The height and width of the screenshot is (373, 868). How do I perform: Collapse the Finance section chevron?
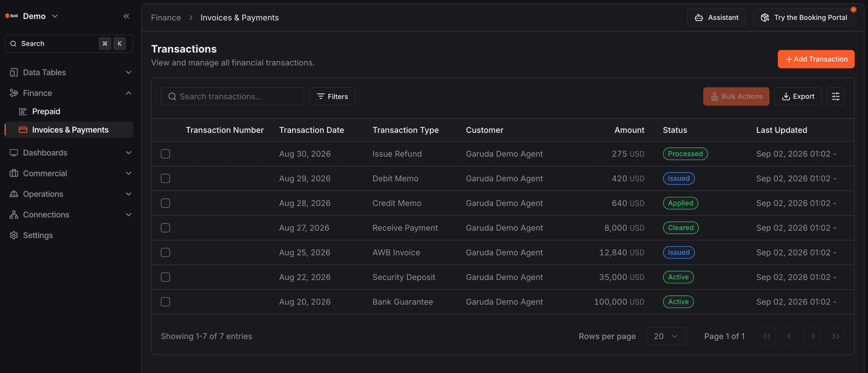tap(128, 93)
